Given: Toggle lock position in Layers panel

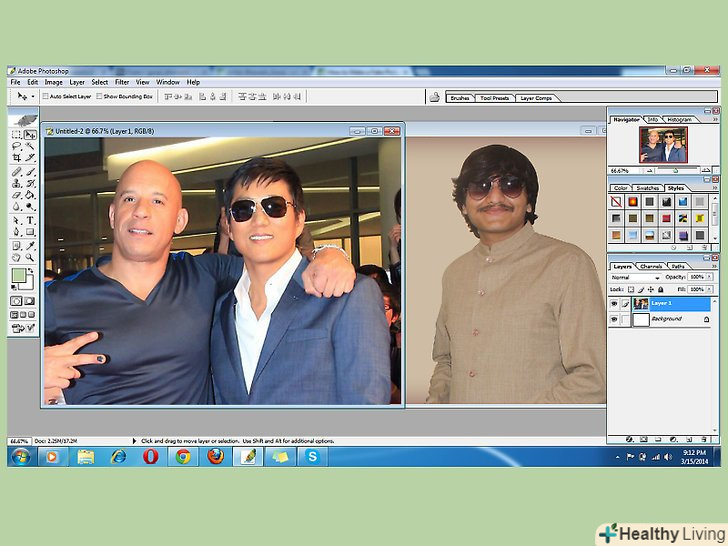Looking at the screenshot, I should [650, 290].
